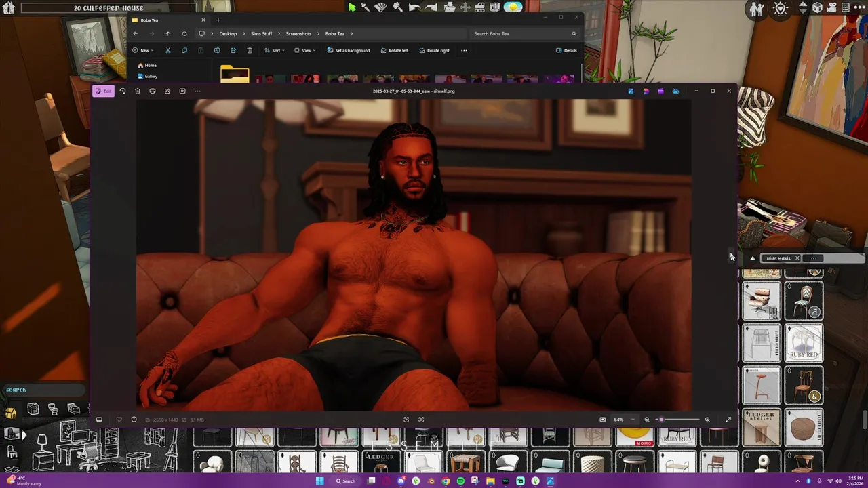Click the Sims redo arrow
The width and height of the screenshot is (868, 488).
click(x=431, y=7)
